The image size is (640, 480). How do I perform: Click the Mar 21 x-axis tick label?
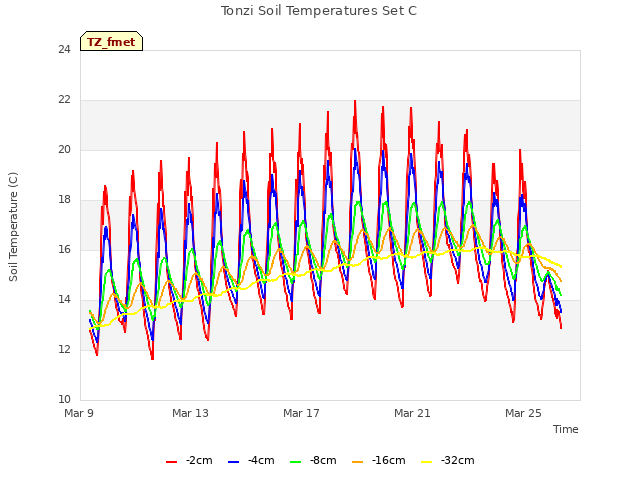coord(412,413)
